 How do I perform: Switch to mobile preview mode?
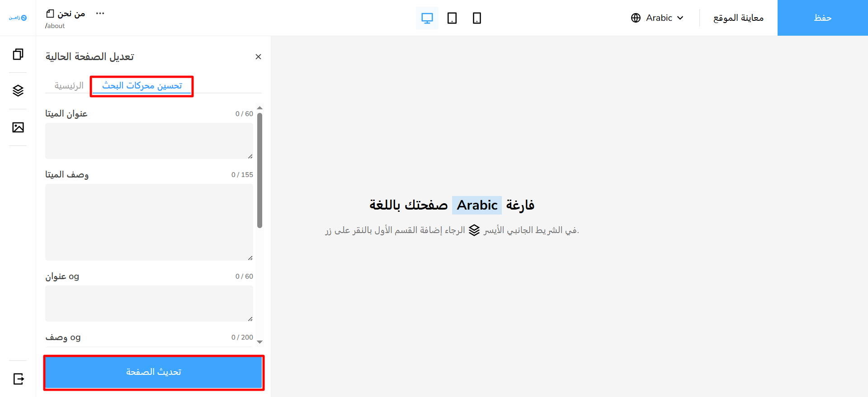point(476,18)
